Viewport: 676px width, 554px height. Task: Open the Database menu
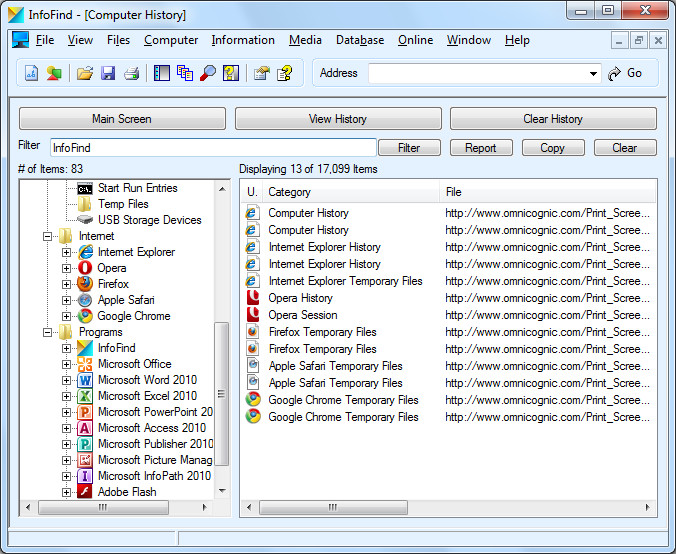pyautogui.click(x=360, y=40)
